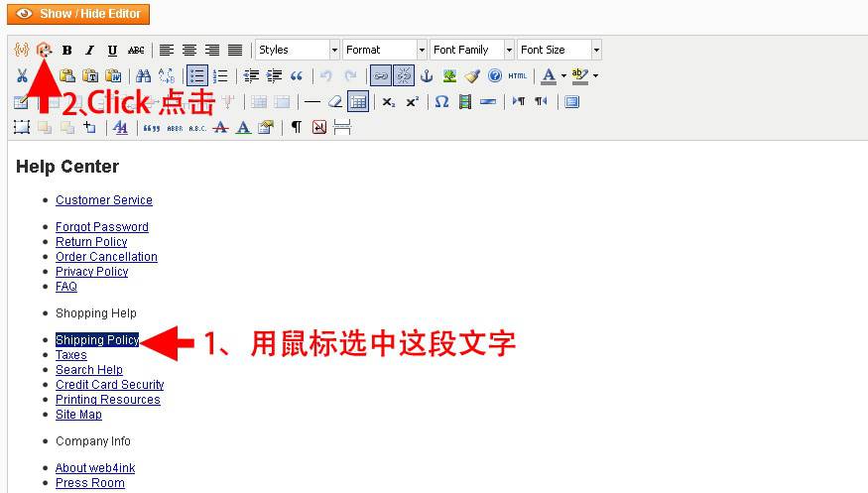This screenshot has height=493, width=868.
Task: Open Find and Replace icon
Action: click(x=167, y=75)
